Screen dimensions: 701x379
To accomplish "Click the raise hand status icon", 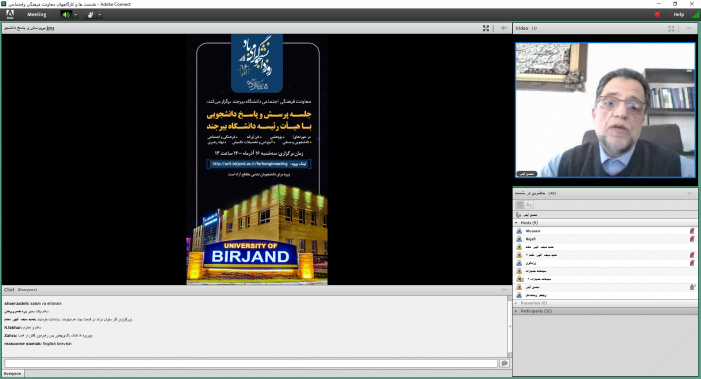I will pyautogui.click(x=90, y=15).
